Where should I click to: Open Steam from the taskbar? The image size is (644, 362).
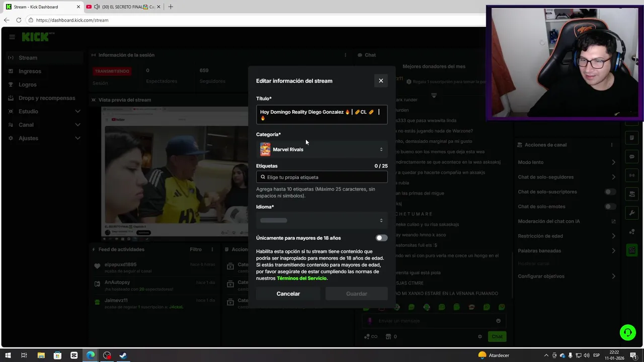[x=123, y=355]
